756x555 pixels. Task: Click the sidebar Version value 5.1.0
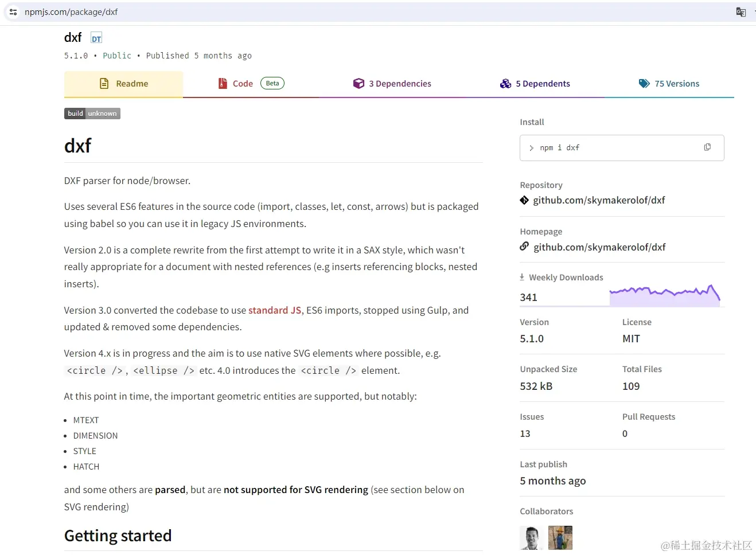532,339
